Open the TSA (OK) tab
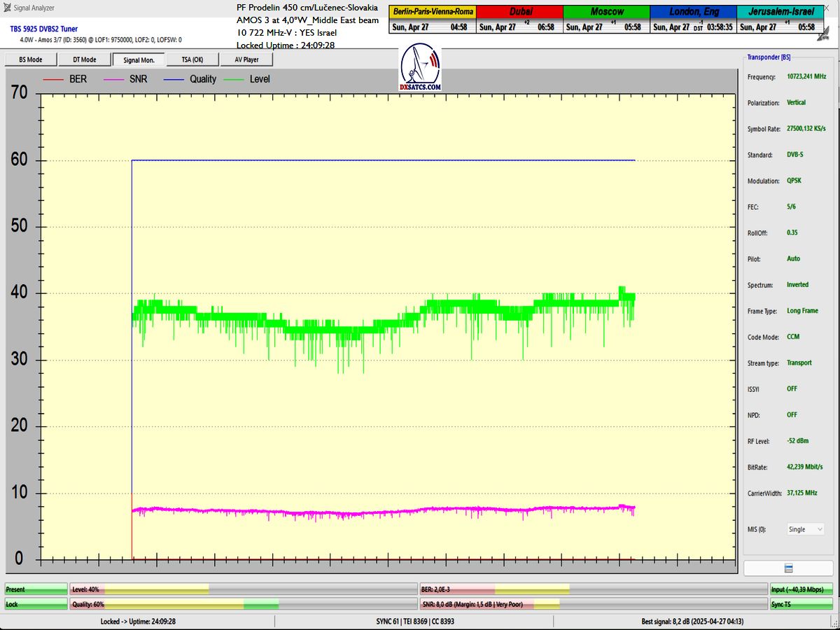The image size is (840, 630). click(x=192, y=59)
